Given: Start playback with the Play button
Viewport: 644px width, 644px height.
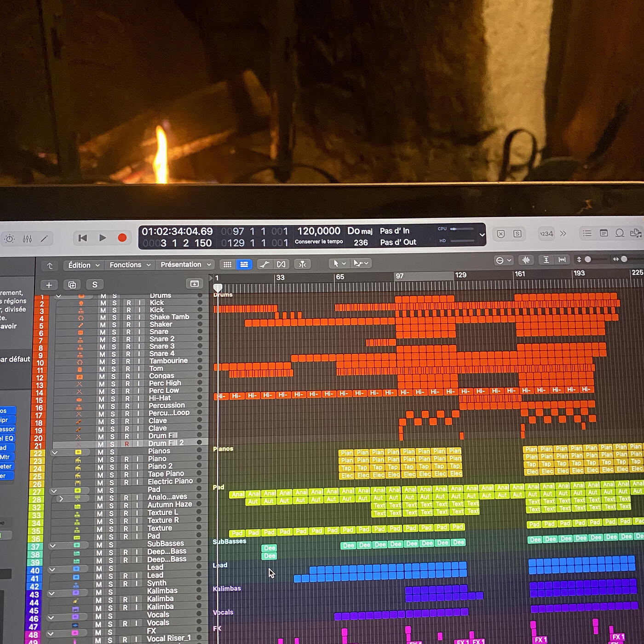Looking at the screenshot, I should 103,238.
